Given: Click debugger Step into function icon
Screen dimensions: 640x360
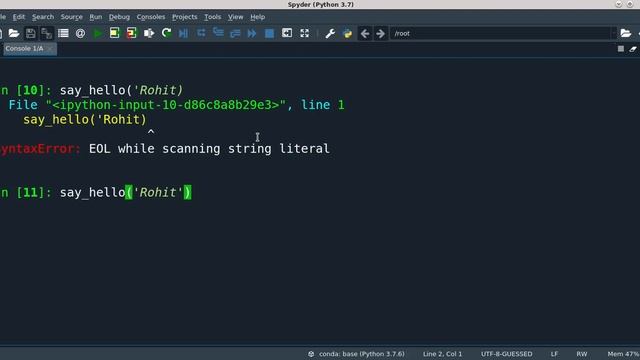Looking at the screenshot, I should click(218, 33).
